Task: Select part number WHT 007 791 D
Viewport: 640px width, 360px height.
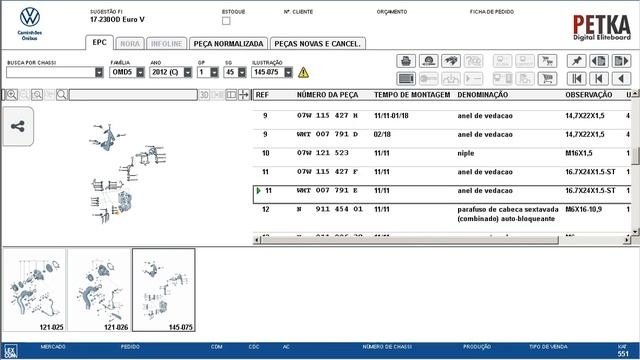Action: [326, 134]
